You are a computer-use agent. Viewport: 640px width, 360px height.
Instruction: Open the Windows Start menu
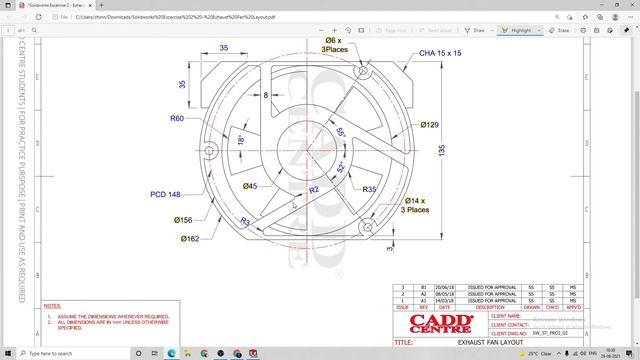8,353
